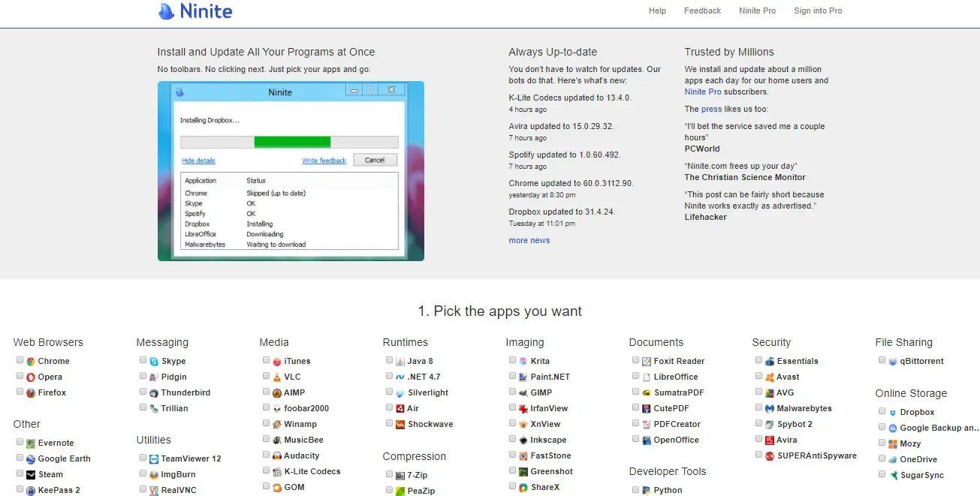This screenshot has width=980, height=496.
Task: Click the Audacity app icon
Action: click(277, 456)
